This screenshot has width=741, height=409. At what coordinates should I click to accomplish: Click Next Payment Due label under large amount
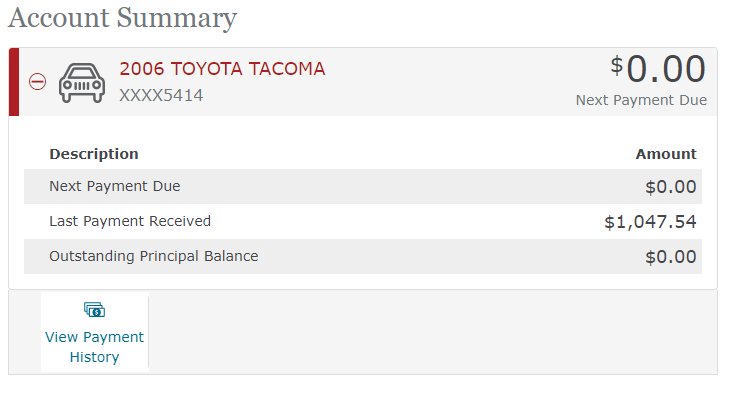[x=641, y=100]
